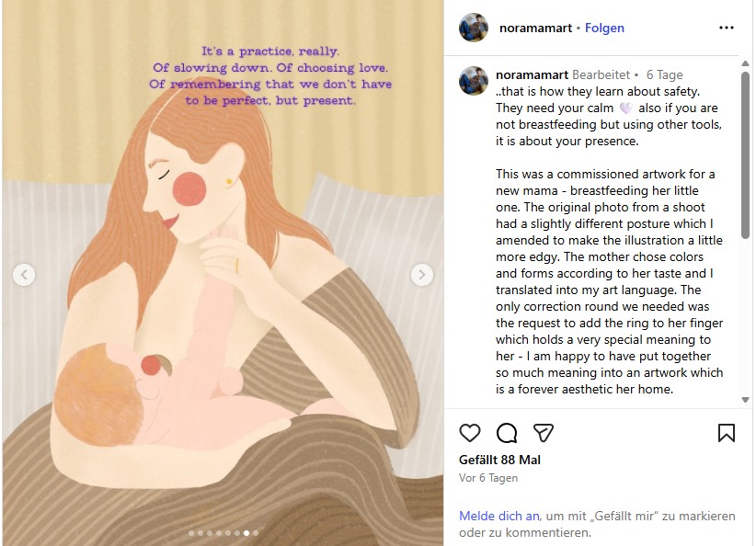Go to the next carousel image
The image size is (756, 546).
click(x=421, y=275)
